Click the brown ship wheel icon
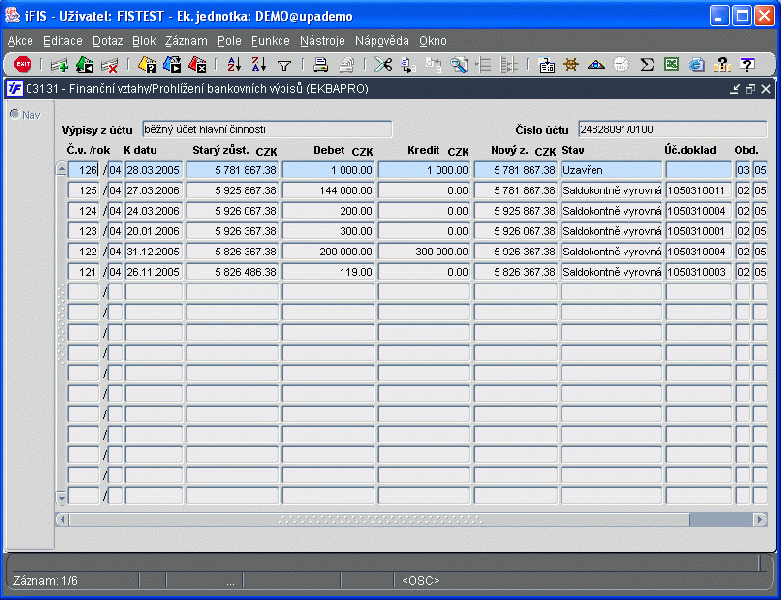Screen dimensions: 781x600 tap(571, 65)
